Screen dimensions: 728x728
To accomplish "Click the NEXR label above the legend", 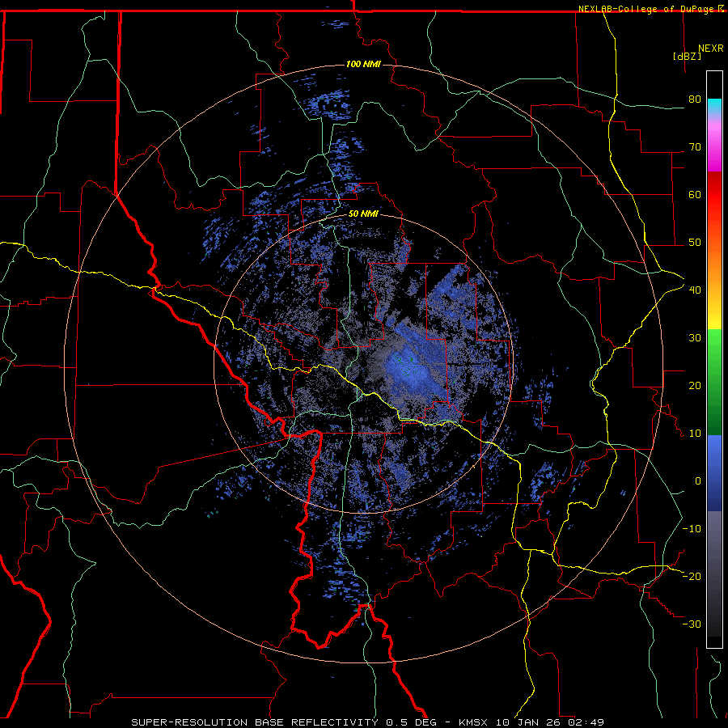I will click(711, 49).
